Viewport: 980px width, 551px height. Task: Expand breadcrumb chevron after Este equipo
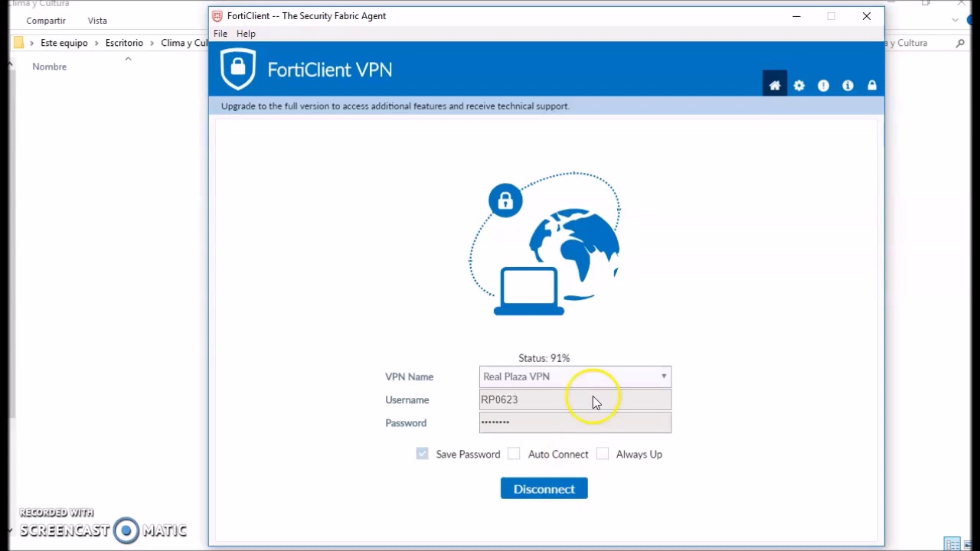click(x=96, y=43)
